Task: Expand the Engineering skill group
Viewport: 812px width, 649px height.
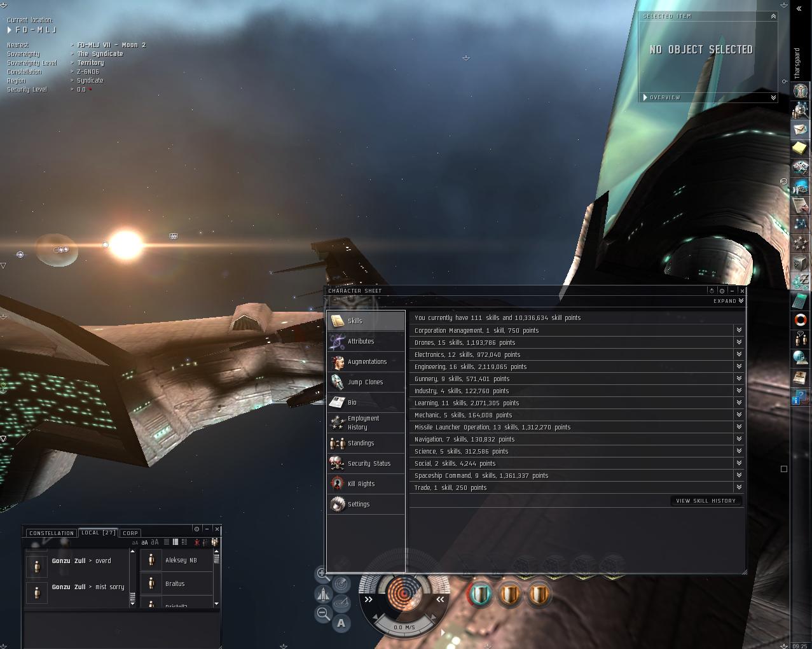Action: tap(739, 366)
